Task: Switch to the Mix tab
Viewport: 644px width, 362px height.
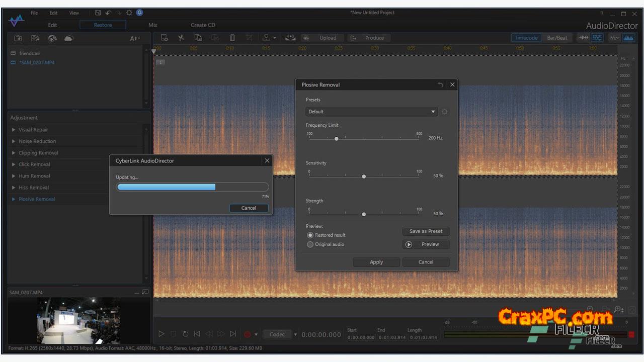Action: [x=153, y=25]
